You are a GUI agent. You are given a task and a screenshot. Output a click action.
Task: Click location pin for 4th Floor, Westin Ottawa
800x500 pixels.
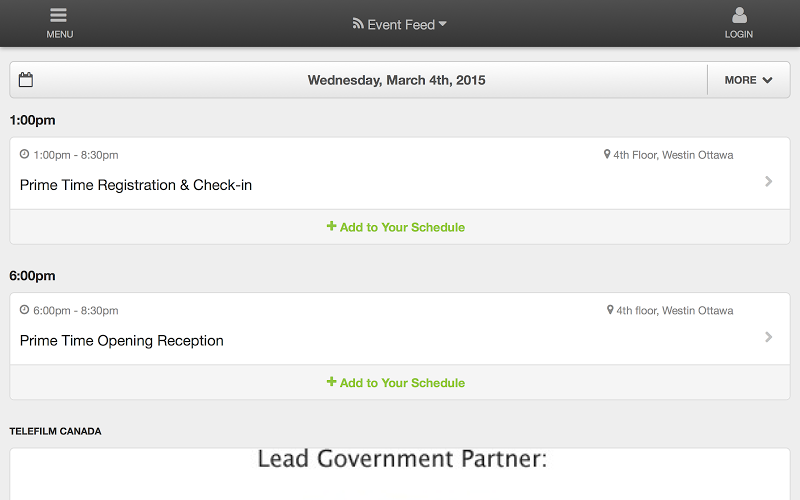(607, 154)
